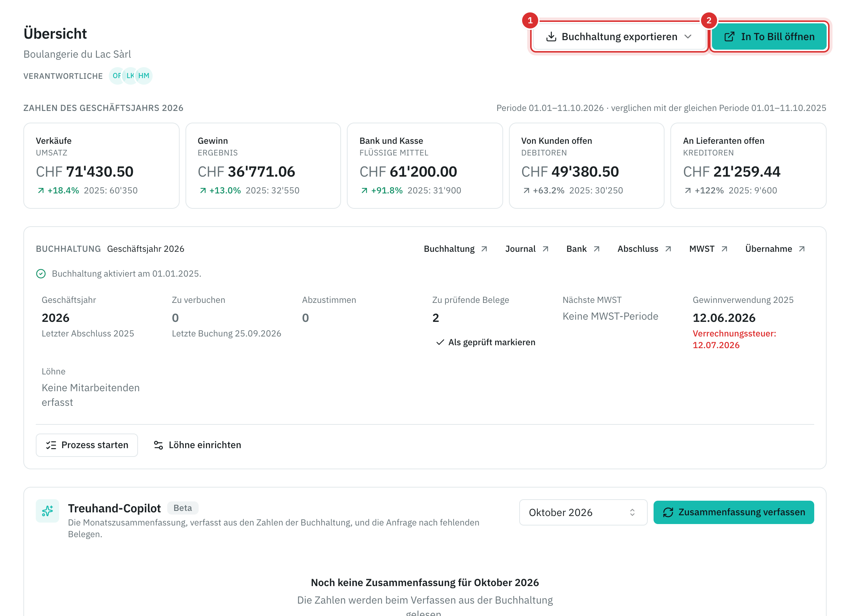Viewport: 850px width, 616px height.
Task: Click the LK responsible person avatar
Action: pyautogui.click(x=130, y=76)
